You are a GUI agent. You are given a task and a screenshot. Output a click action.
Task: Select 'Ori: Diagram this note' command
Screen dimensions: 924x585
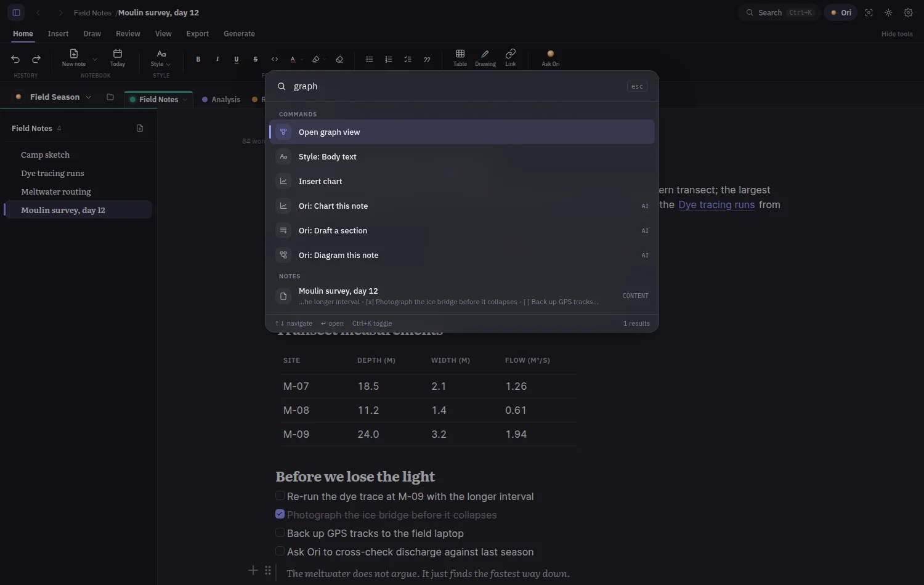(462, 255)
